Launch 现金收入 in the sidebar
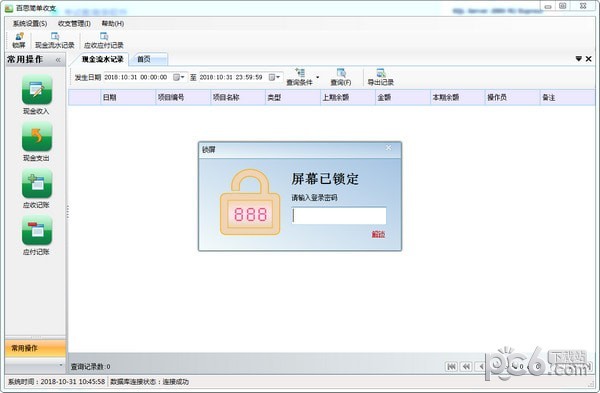The image size is (600, 393). click(37, 95)
